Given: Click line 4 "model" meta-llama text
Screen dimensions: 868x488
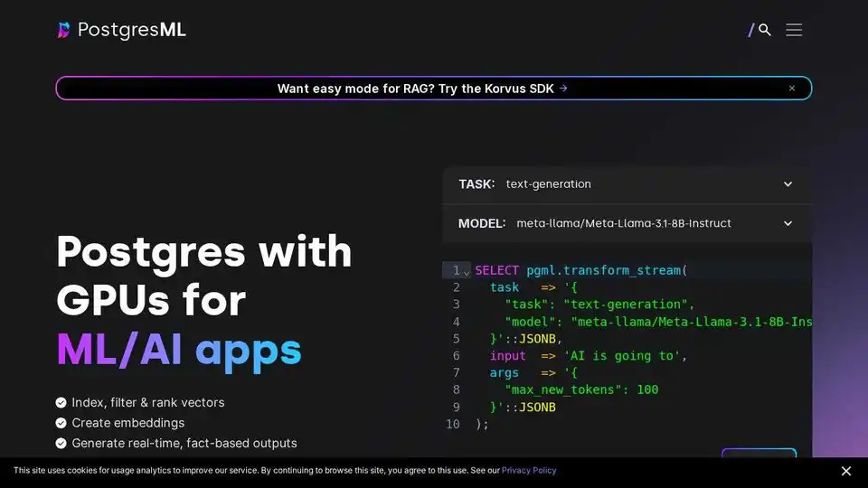Looking at the screenshot, I should [x=658, y=322].
